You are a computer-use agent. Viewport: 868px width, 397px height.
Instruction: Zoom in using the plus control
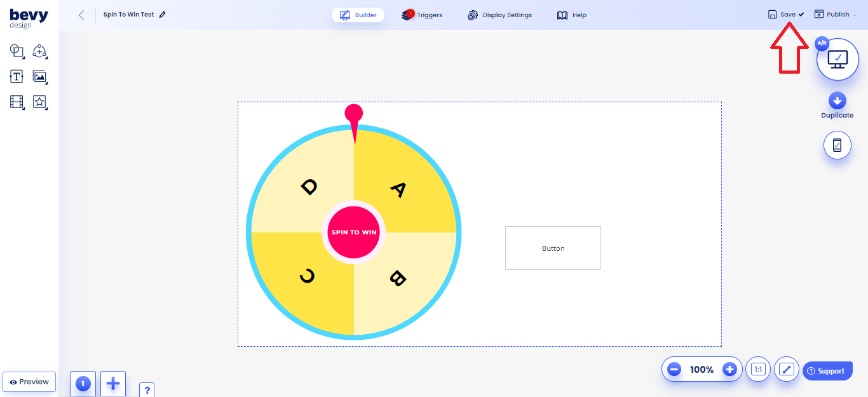(x=729, y=369)
